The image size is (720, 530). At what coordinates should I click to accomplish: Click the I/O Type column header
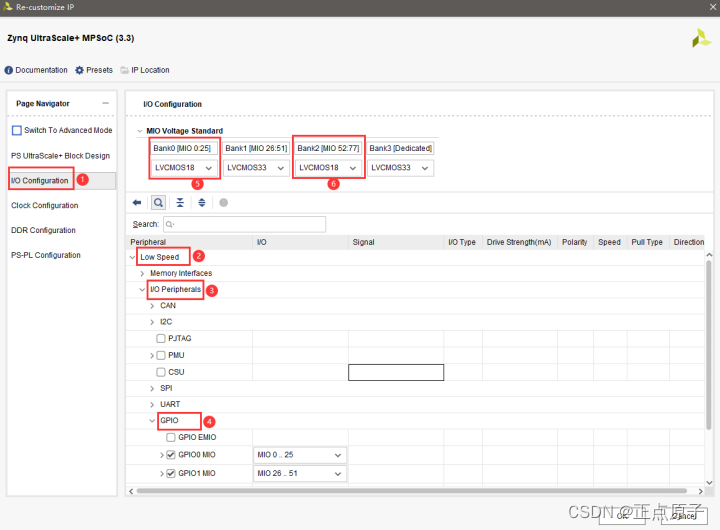[x=463, y=242]
